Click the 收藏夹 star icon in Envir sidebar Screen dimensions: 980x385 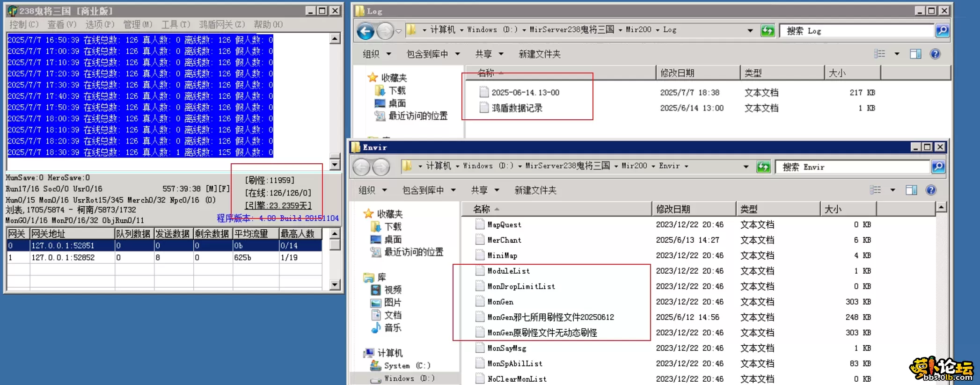coord(369,214)
